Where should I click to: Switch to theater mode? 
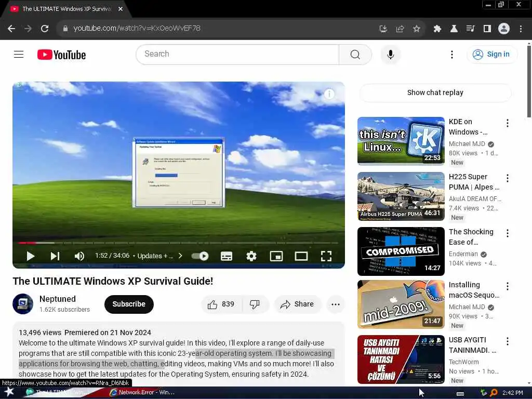pos(301,256)
